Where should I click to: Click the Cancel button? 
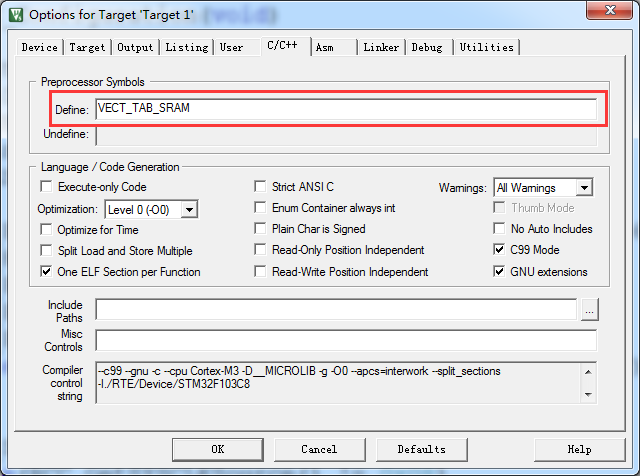click(x=320, y=449)
